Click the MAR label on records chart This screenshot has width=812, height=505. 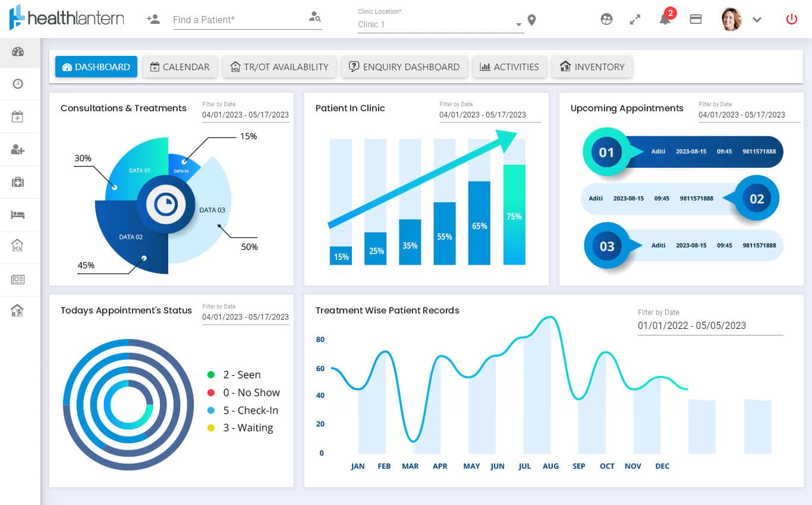(410, 466)
